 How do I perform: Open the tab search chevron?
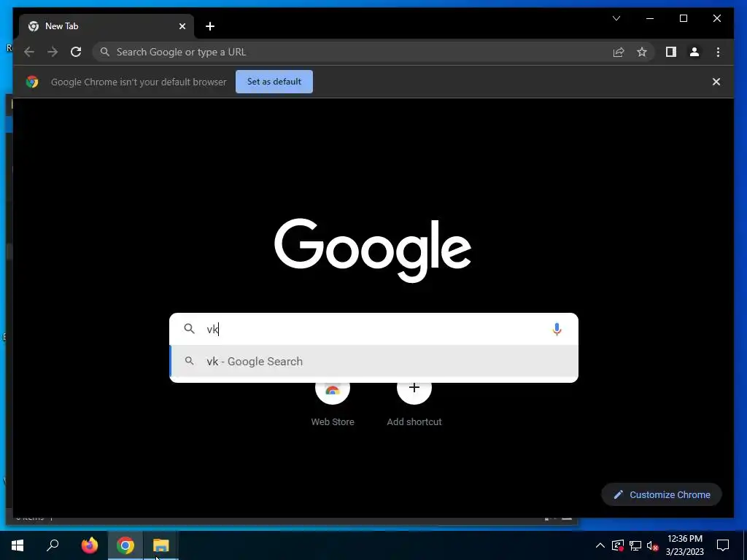tap(616, 18)
